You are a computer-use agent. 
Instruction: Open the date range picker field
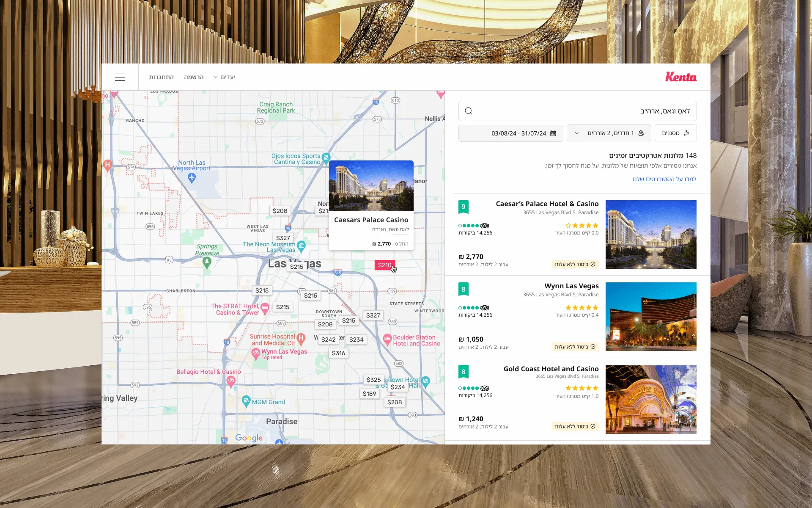click(510, 133)
